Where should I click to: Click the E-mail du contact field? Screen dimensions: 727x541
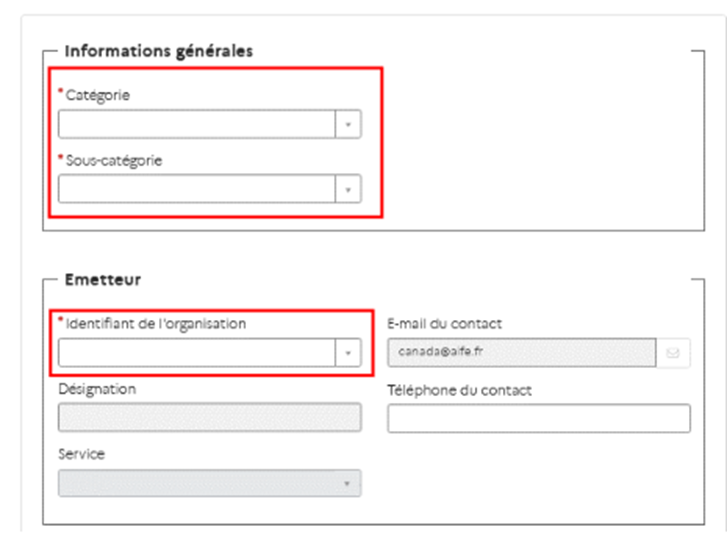point(521,353)
